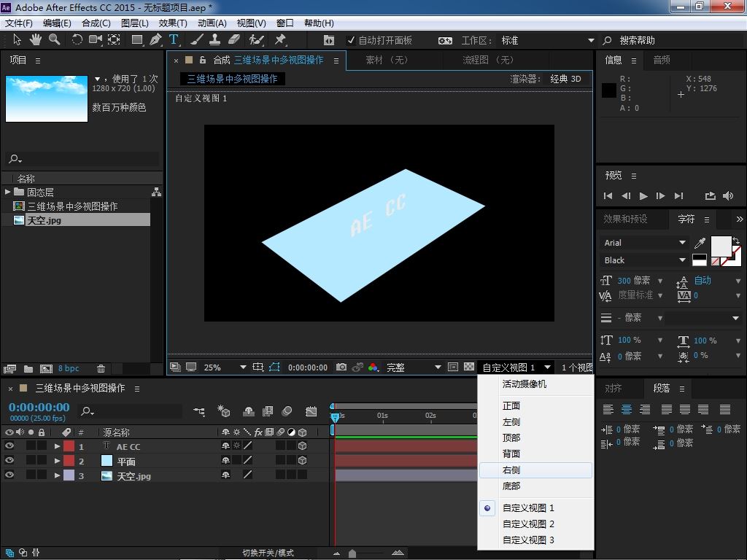
Task: Click the eyedropper in Character panel
Action: (x=700, y=243)
